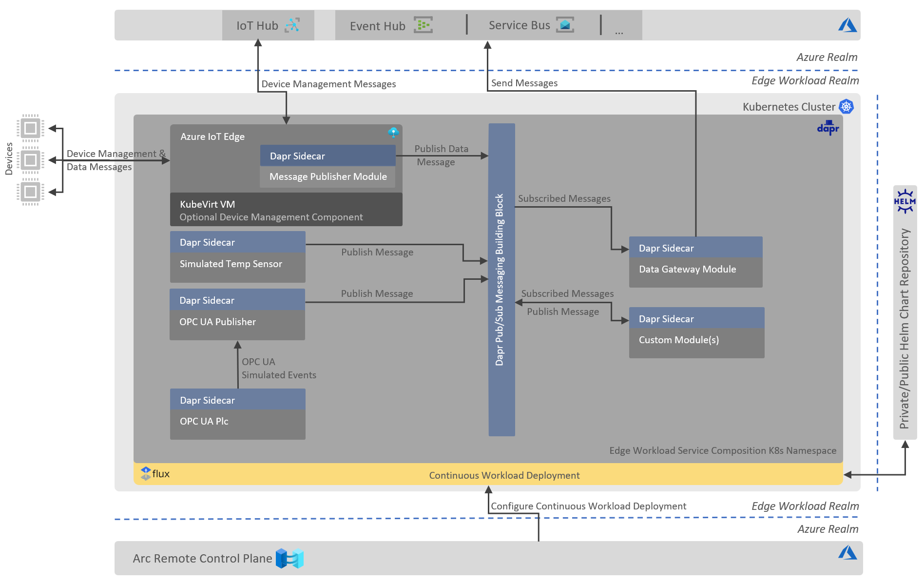Click the middle device chip icon
Image resolution: width=924 pixels, height=584 pixels.
30,160
